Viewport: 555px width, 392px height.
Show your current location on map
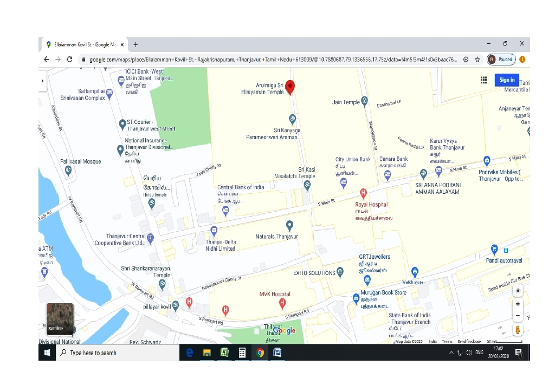(518, 290)
